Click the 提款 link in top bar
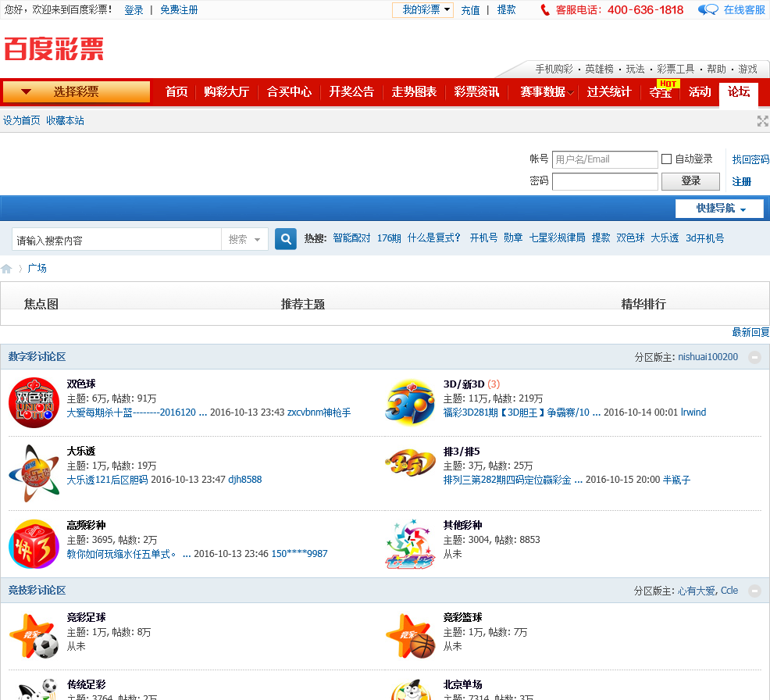This screenshot has height=700, width=770. click(x=506, y=10)
